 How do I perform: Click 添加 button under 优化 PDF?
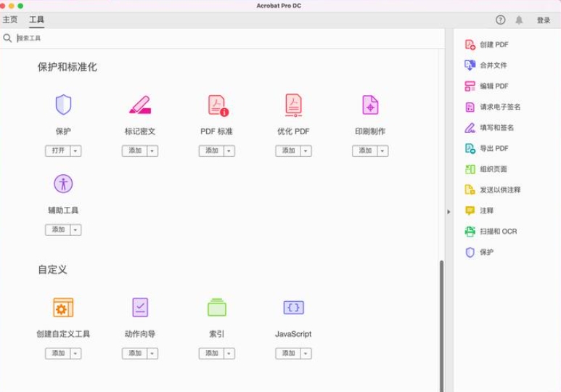(x=288, y=151)
